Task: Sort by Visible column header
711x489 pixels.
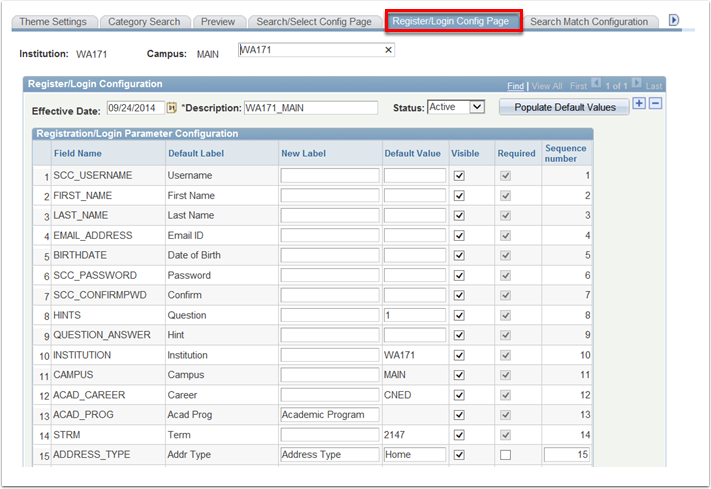Action: [465, 153]
